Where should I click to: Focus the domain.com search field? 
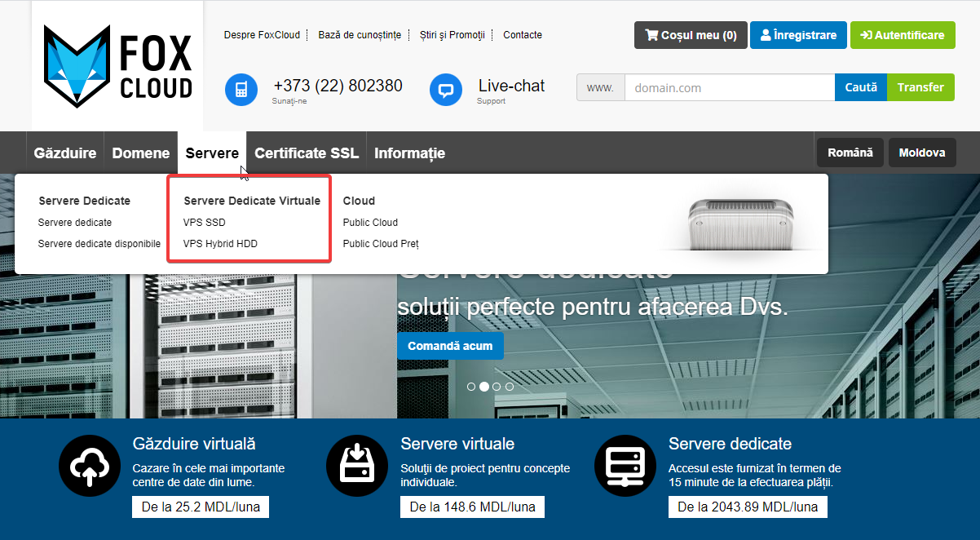(729, 87)
